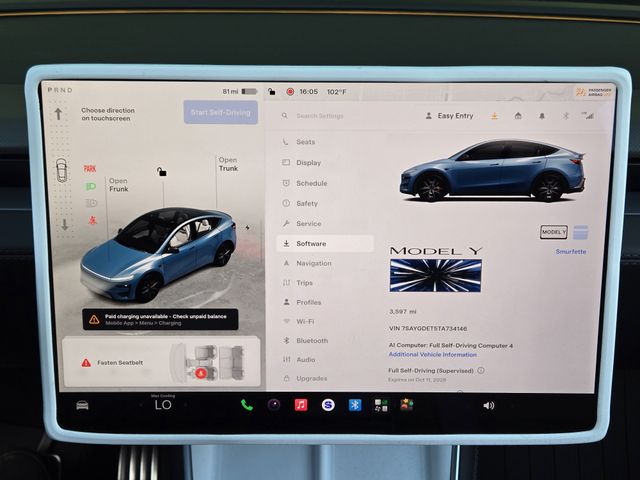The width and height of the screenshot is (640, 480).
Task: Tap the release notes starburst thumbnail
Action: [x=436, y=276]
